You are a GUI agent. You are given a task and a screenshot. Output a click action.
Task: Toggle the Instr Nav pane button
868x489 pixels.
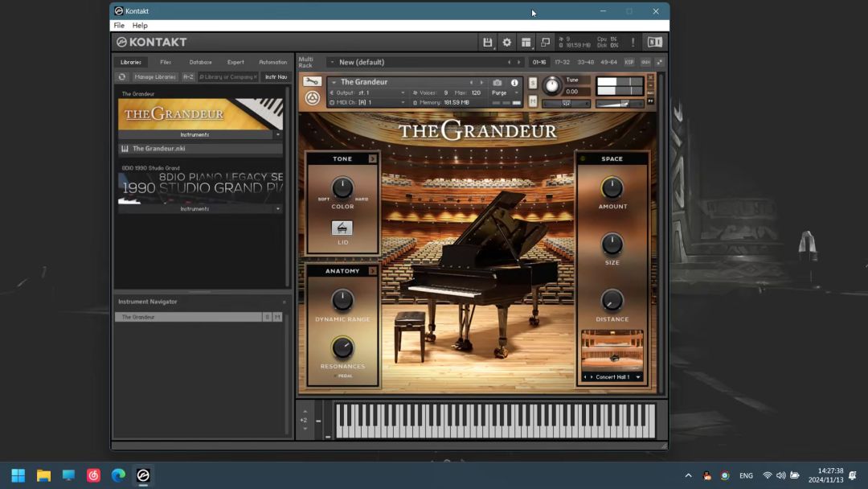click(x=276, y=77)
